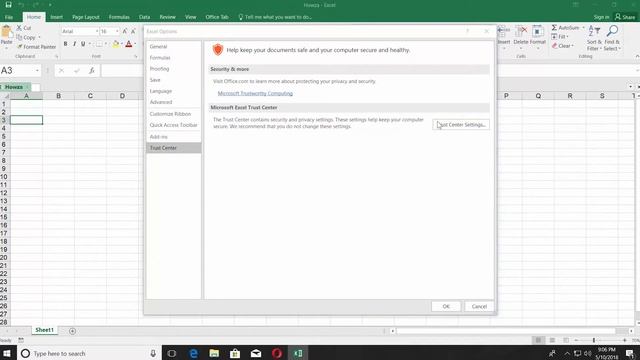Switch to Normal view icon in status bar
Image resolution: width=640 pixels, height=360 pixels.
point(538,340)
